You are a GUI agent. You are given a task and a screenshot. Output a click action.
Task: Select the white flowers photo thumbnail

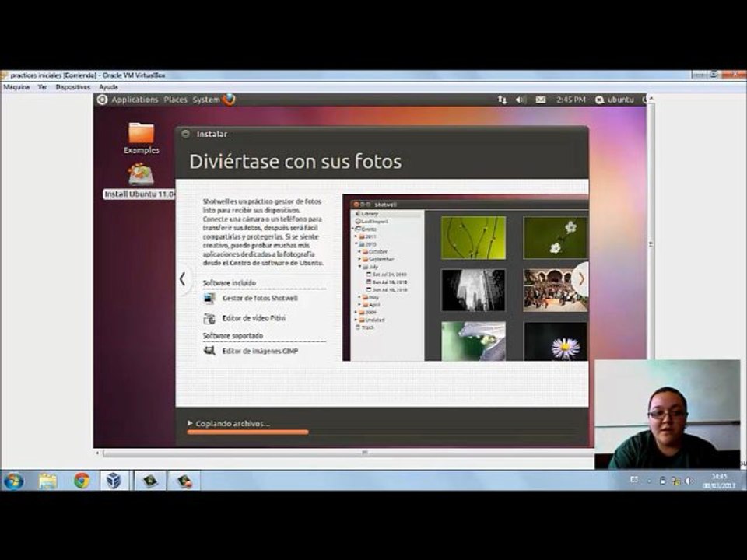pyautogui.click(x=556, y=238)
